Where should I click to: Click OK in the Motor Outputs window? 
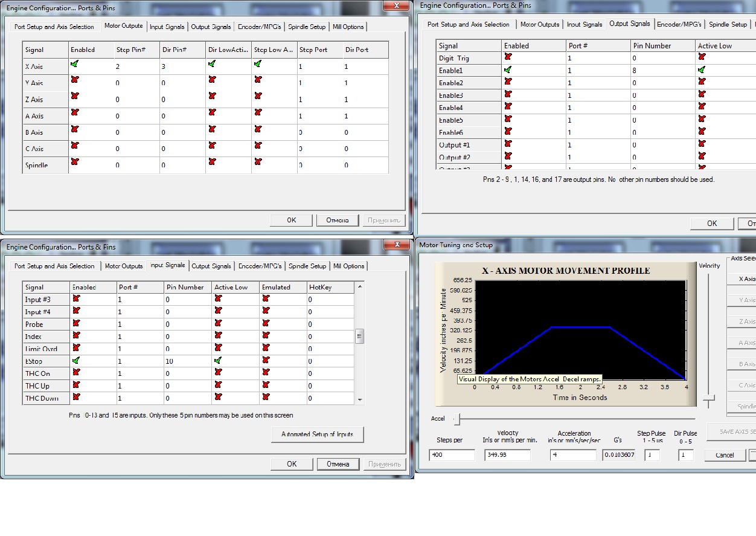tap(292, 220)
